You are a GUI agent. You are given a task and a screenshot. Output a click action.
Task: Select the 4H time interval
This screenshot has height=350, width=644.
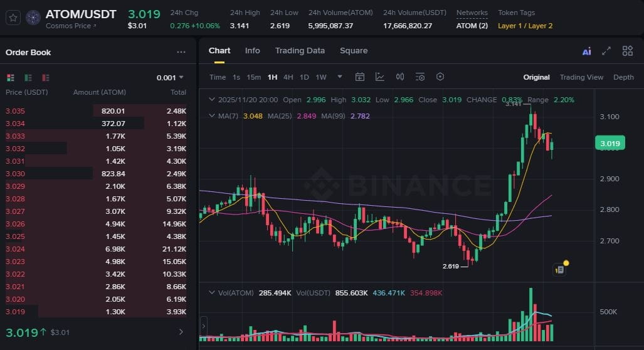click(288, 77)
